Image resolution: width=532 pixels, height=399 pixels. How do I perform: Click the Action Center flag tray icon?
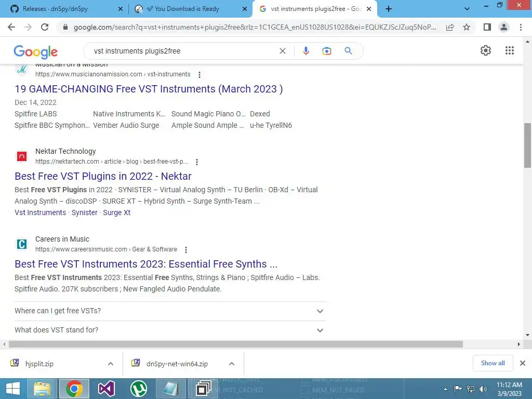tap(458, 389)
